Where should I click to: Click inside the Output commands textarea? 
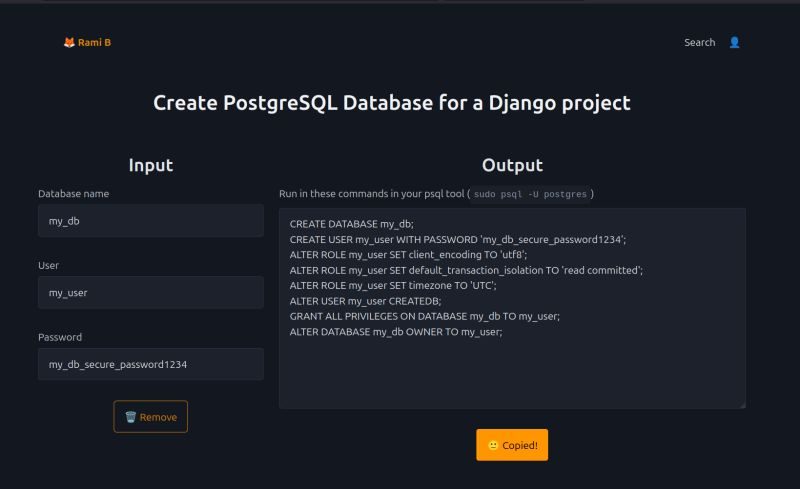[512, 308]
